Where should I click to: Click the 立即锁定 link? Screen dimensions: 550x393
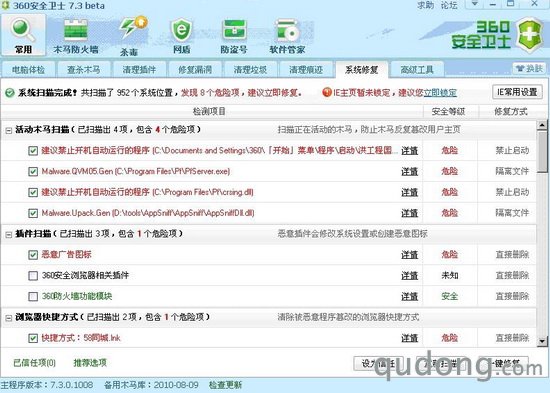point(440,93)
